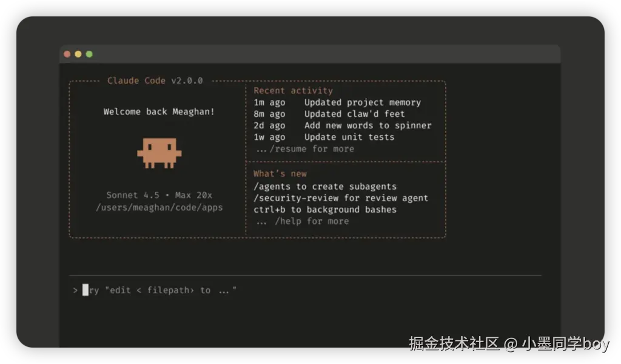The height and width of the screenshot is (364, 621).
Task: Click '/agents to create subagents' line
Action: coord(325,187)
